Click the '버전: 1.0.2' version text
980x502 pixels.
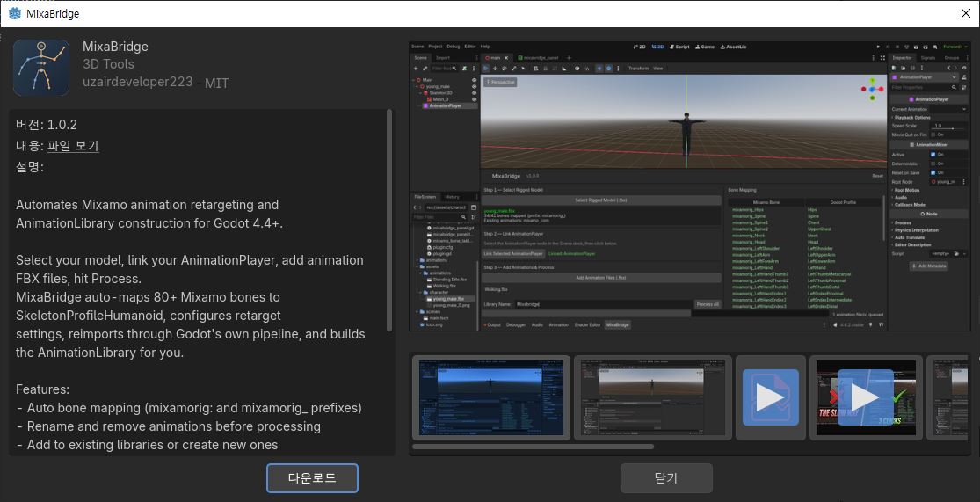point(47,125)
